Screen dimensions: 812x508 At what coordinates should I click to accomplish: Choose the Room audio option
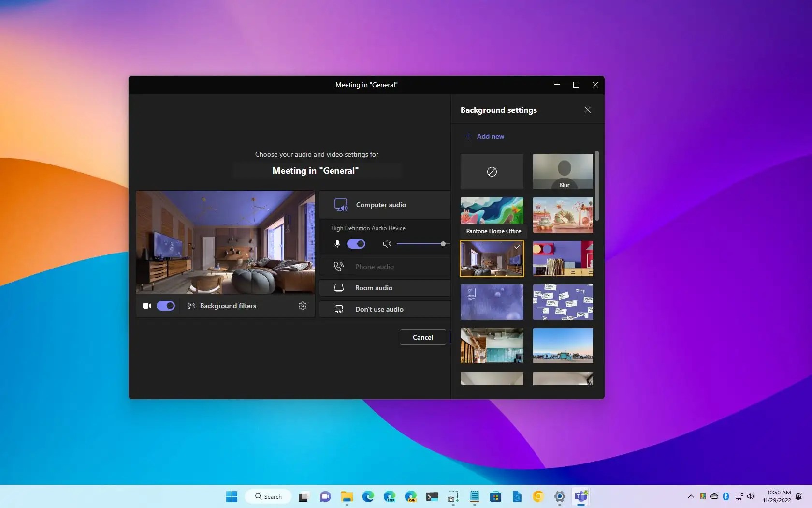374,288
